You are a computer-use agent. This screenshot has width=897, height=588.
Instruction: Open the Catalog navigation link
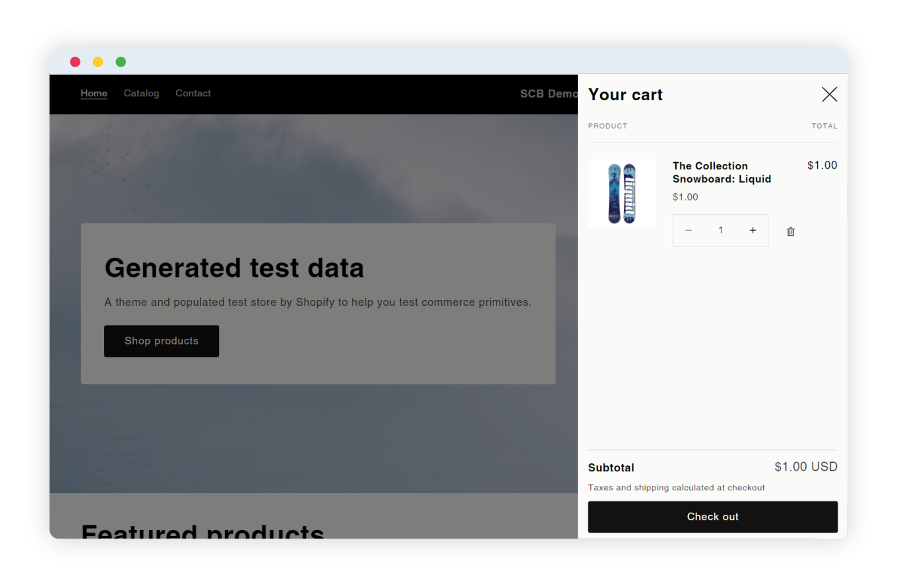[x=141, y=94]
